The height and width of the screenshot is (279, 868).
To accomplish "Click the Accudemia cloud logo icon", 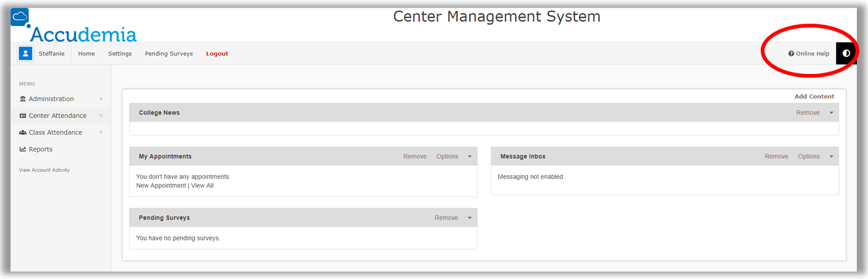I will [20, 17].
